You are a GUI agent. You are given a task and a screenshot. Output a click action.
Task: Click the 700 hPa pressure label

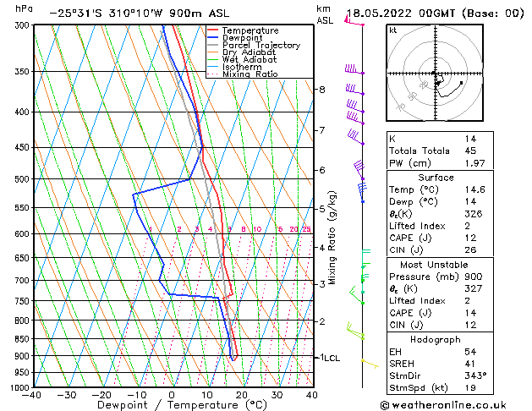click(24, 281)
